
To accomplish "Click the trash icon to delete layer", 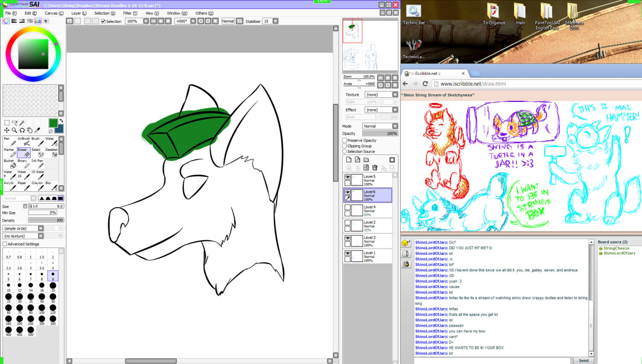I will tap(374, 167).
